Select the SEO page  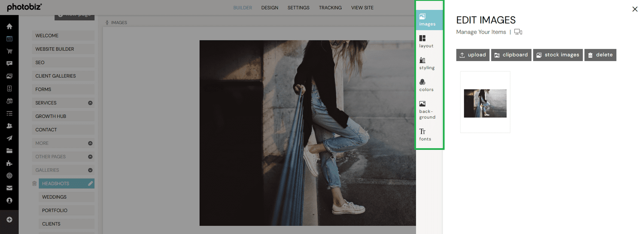(x=63, y=62)
